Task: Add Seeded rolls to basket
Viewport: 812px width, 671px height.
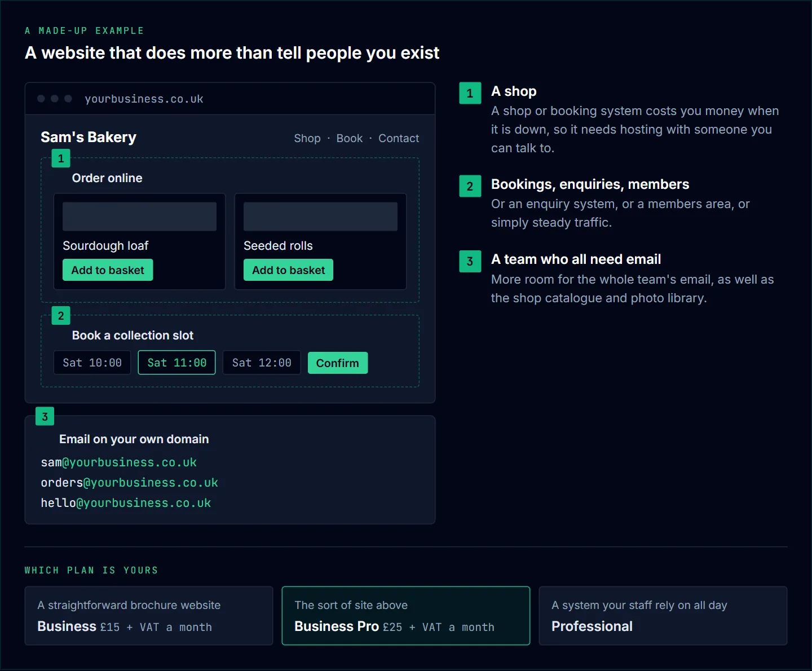Action: click(x=288, y=270)
